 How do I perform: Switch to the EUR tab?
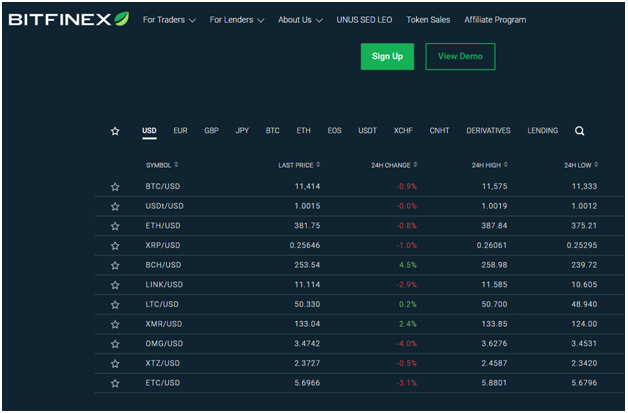pyautogui.click(x=180, y=131)
